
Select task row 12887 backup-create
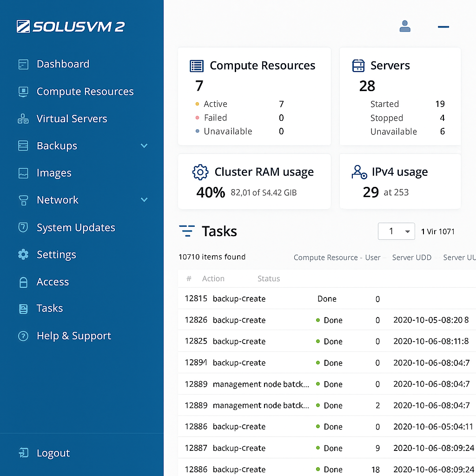[239, 448]
